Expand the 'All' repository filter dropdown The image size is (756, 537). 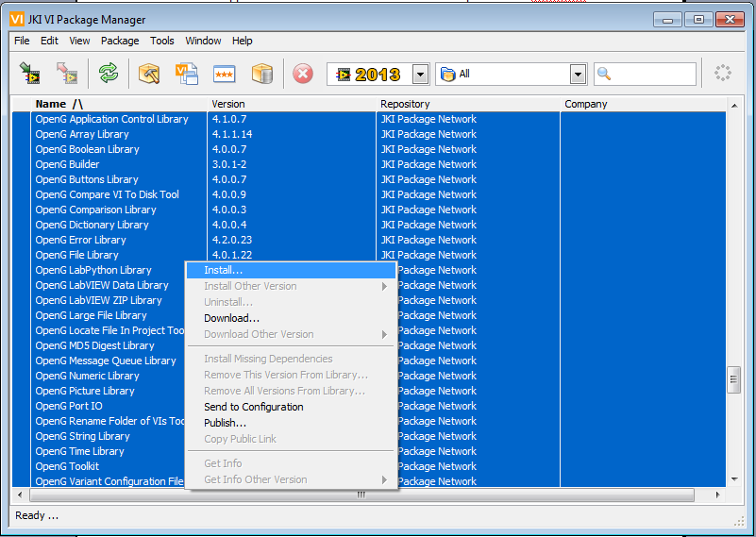578,75
